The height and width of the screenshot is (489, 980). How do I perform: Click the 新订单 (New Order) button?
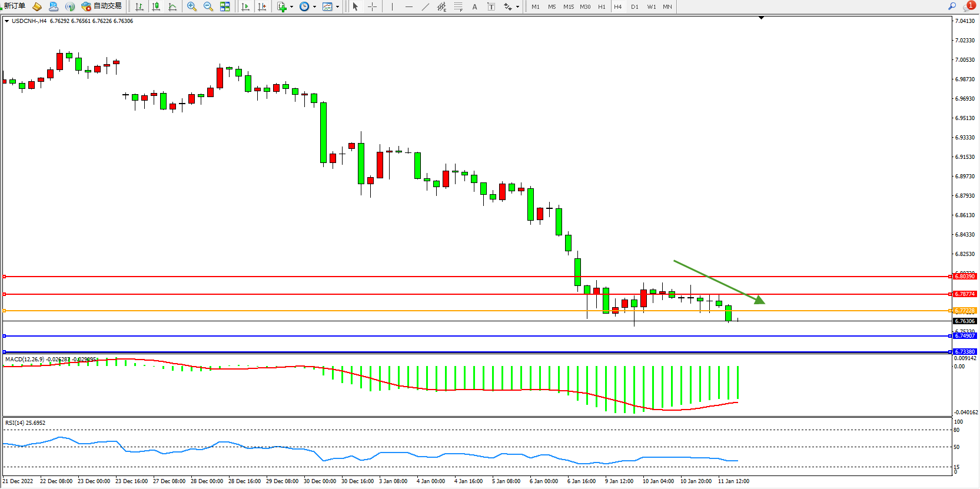point(14,6)
